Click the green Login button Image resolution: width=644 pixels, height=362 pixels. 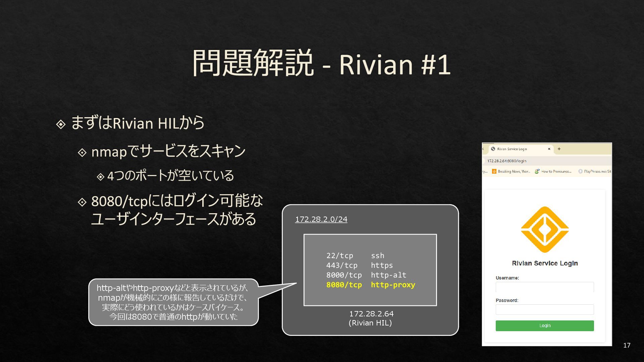[545, 325]
